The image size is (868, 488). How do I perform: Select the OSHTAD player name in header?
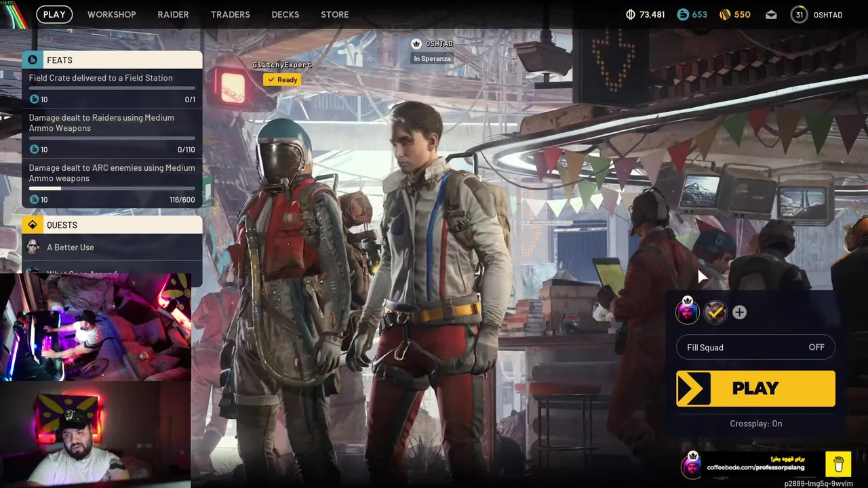[827, 15]
